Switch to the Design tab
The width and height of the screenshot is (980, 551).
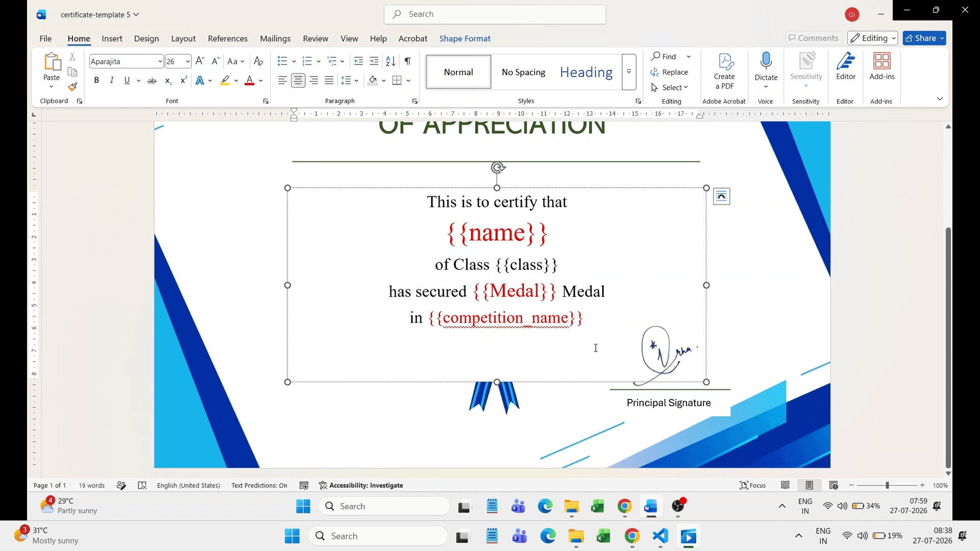pos(146,38)
